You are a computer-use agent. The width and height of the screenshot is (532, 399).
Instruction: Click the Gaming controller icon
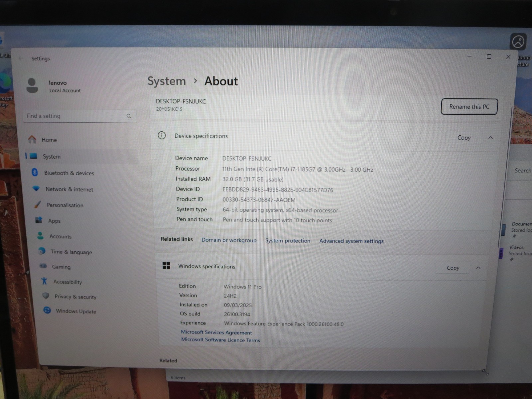pyautogui.click(x=43, y=266)
